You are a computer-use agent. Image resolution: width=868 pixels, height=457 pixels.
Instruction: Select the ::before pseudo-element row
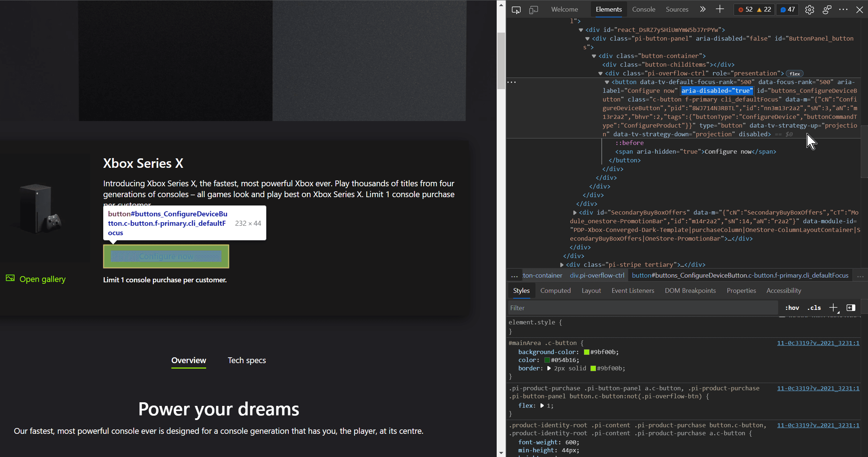pyautogui.click(x=629, y=143)
